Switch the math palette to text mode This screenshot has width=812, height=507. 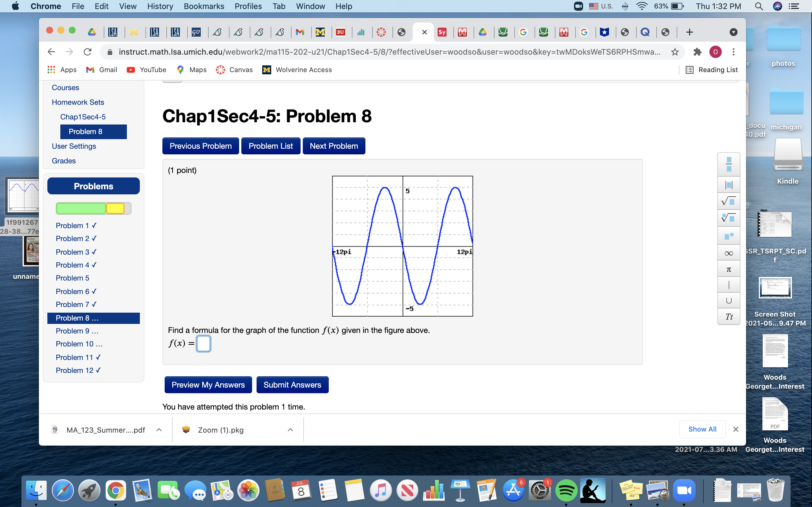pyautogui.click(x=729, y=317)
